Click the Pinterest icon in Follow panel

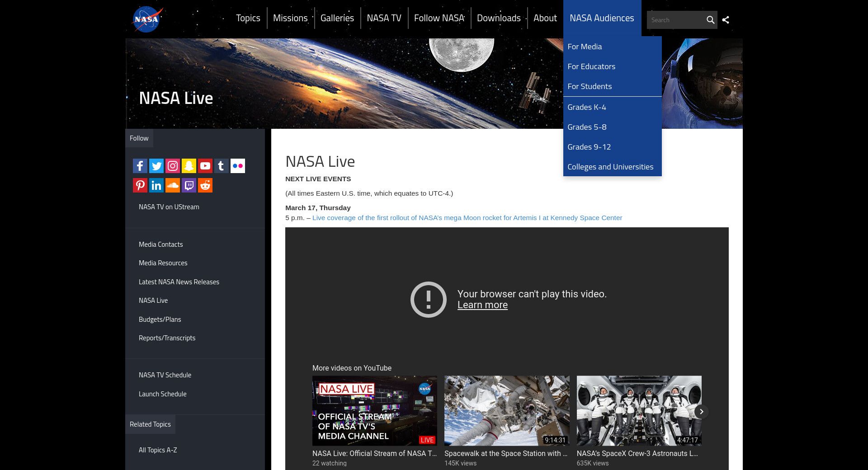[x=140, y=185]
